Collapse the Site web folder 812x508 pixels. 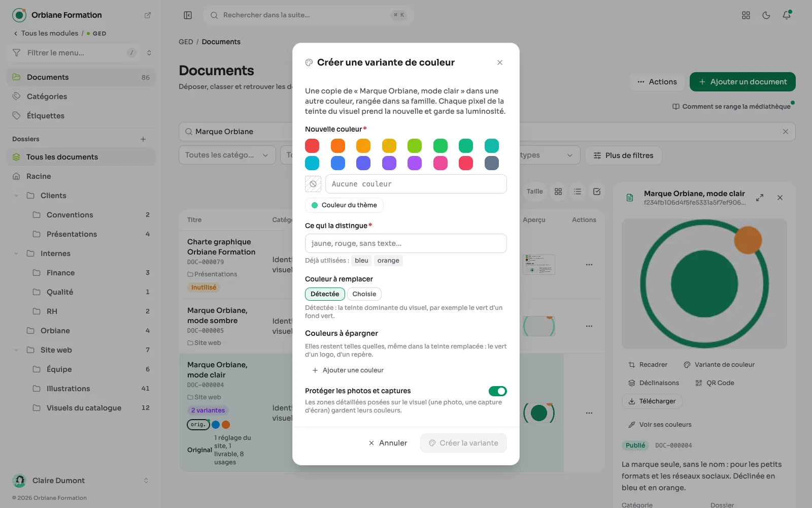pyautogui.click(x=16, y=350)
